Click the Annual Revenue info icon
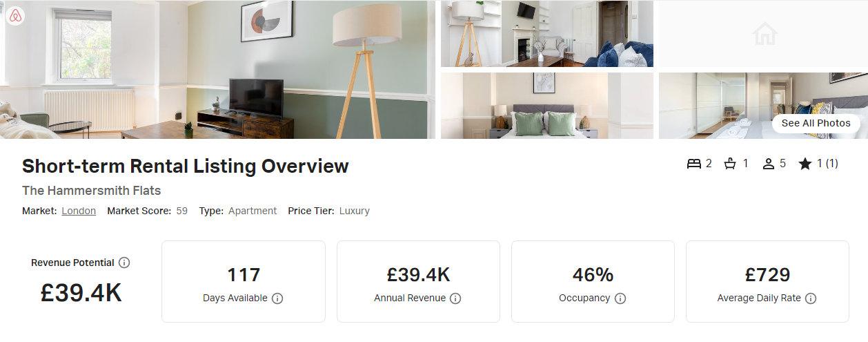 coord(455,298)
